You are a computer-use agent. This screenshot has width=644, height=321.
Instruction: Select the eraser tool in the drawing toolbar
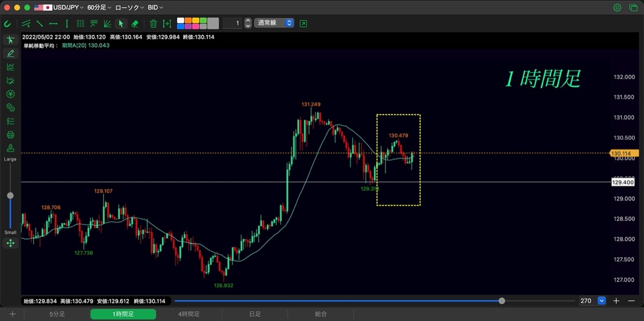click(x=135, y=24)
